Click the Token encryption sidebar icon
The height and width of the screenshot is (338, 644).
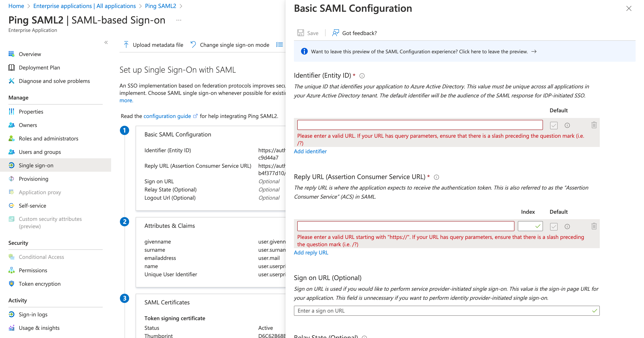pyautogui.click(x=12, y=284)
